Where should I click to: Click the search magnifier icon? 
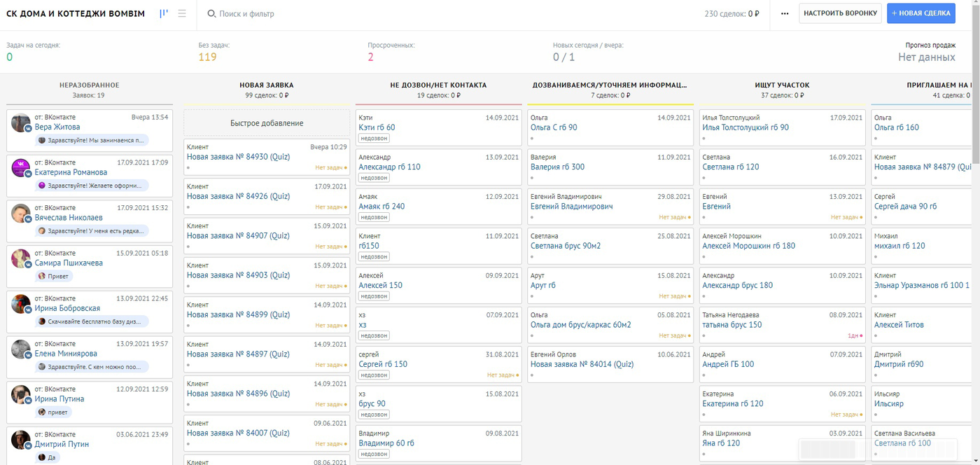click(211, 14)
